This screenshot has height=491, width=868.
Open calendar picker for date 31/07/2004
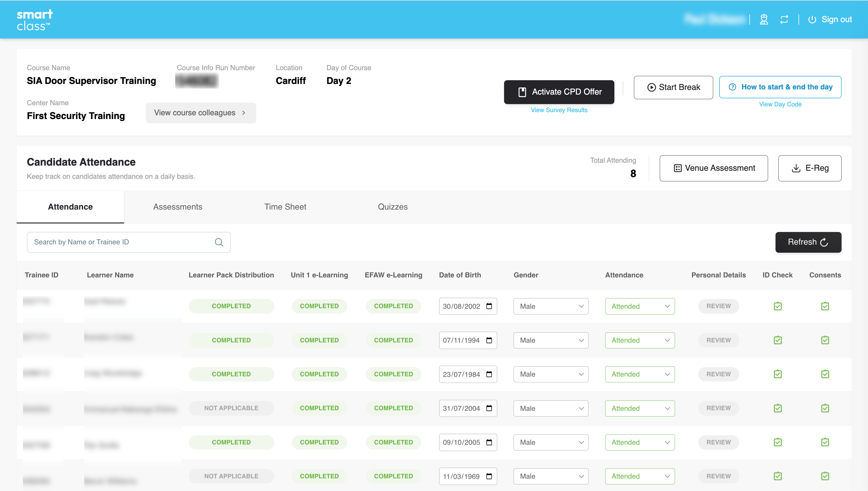point(489,408)
